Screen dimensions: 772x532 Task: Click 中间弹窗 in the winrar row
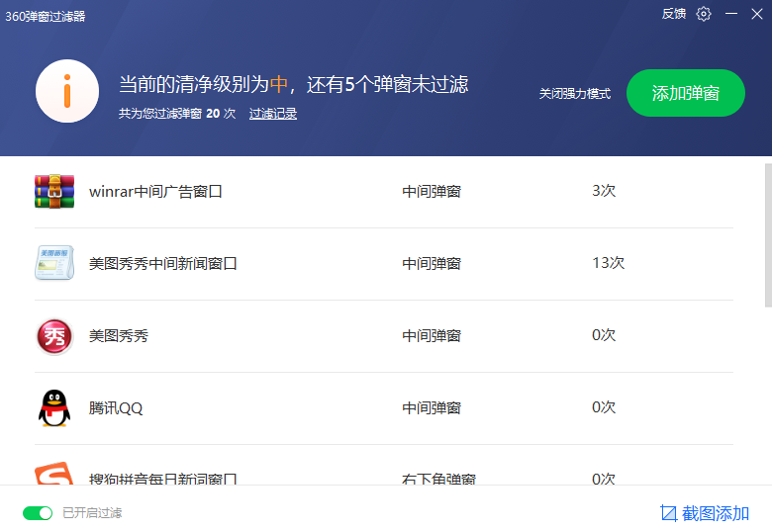coord(432,191)
